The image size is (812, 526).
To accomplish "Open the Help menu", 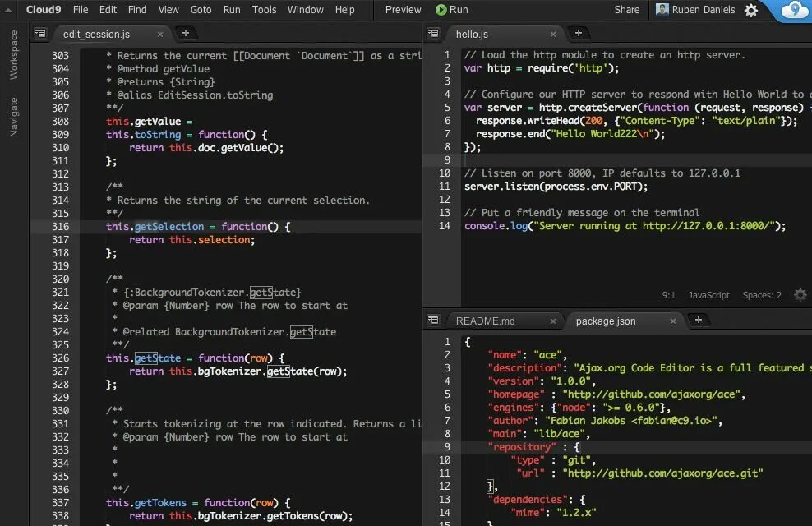I will (344, 9).
